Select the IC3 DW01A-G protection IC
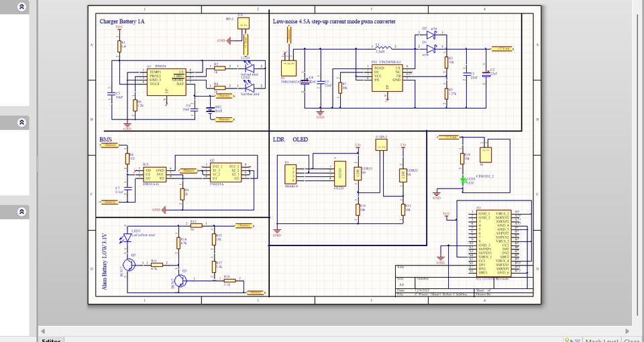Image resolution: width=644 pixels, height=342 pixels. (155, 174)
